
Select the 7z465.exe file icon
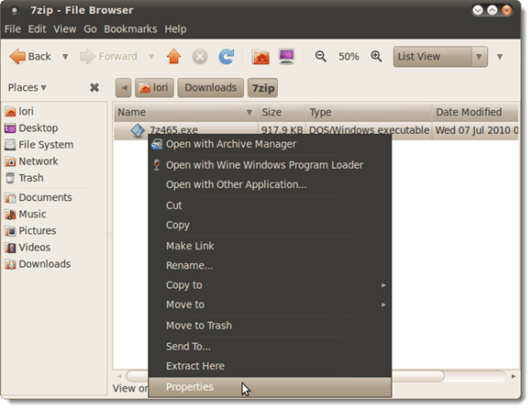click(x=138, y=130)
